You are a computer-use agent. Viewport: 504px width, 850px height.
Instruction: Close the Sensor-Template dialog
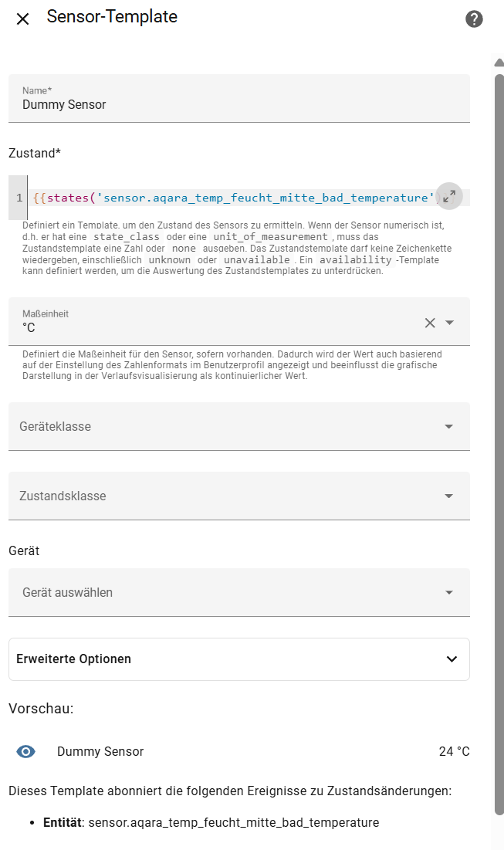pyautogui.click(x=23, y=19)
